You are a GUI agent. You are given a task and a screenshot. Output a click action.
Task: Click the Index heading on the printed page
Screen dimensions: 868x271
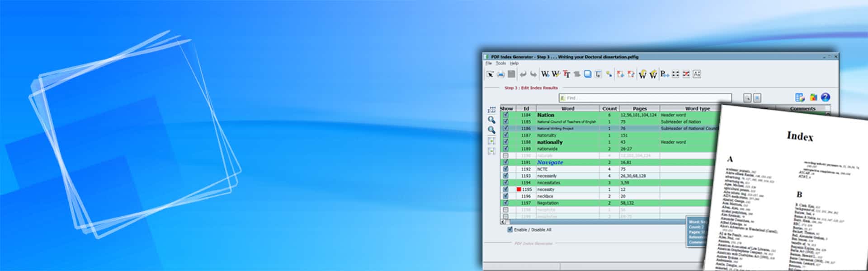(800, 136)
